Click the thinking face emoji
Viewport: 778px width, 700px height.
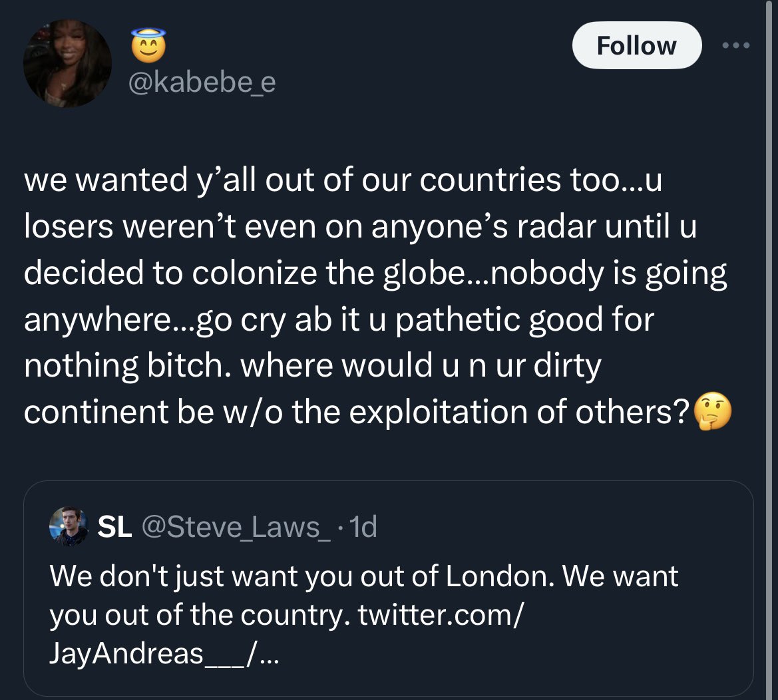712,412
